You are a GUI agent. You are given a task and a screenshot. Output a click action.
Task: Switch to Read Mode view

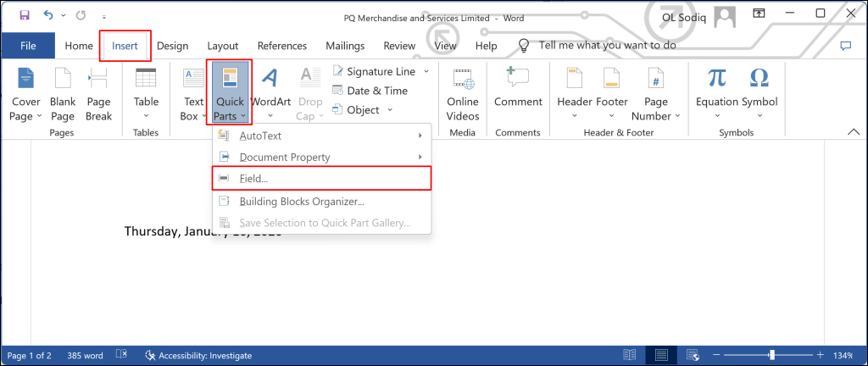pos(629,355)
